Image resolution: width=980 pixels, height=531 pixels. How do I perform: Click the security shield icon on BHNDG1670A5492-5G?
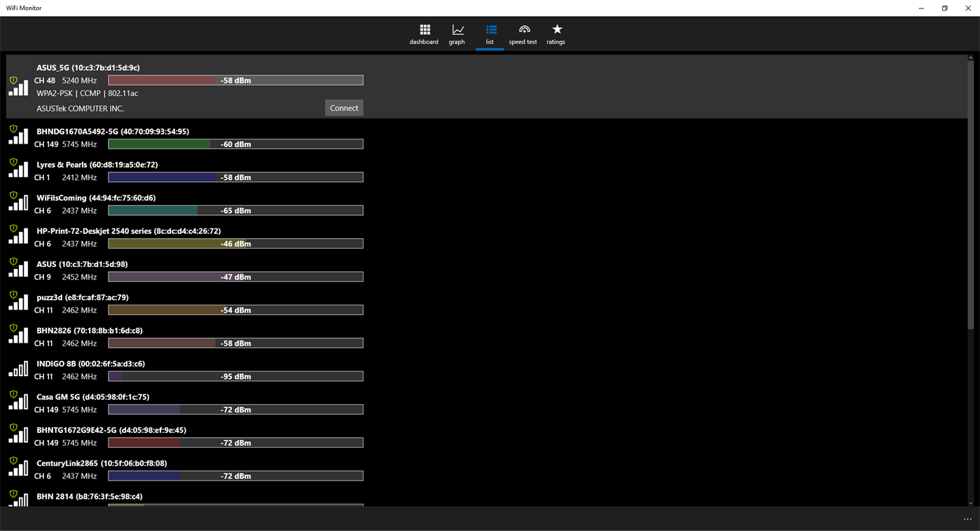13,128
